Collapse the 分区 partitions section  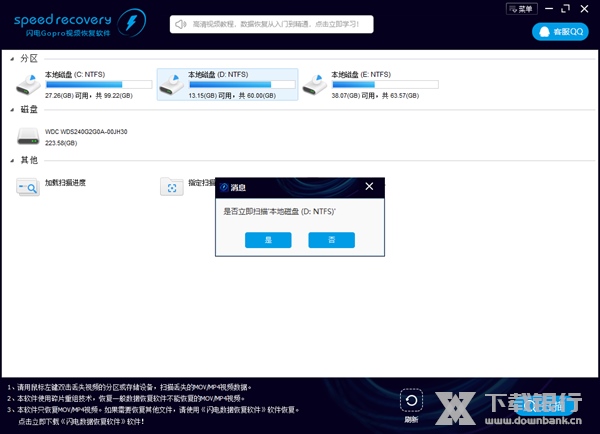click(x=11, y=58)
